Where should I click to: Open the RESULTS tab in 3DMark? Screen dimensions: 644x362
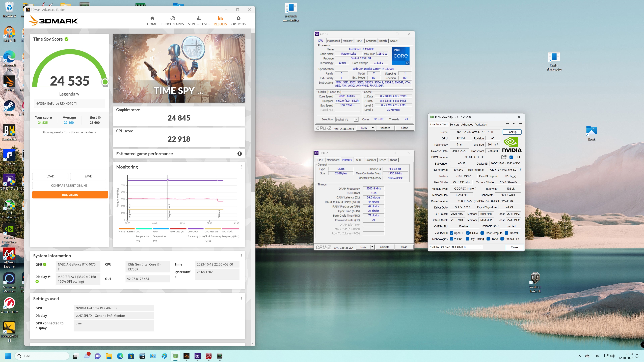click(x=220, y=21)
